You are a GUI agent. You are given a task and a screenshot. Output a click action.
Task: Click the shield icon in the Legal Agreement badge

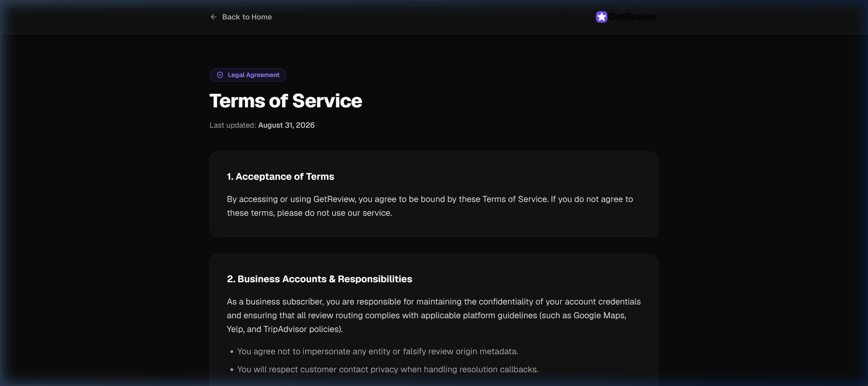pyautogui.click(x=220, y=75)
